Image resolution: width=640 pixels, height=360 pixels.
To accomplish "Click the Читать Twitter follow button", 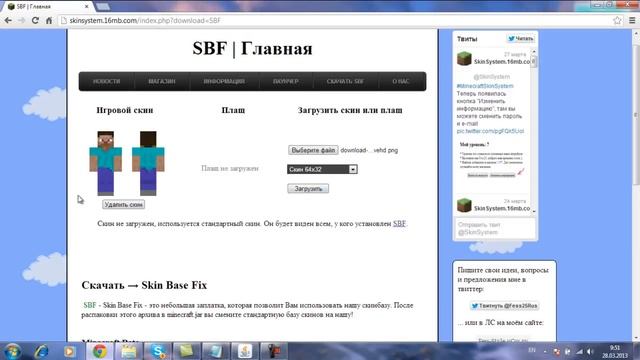I will point(520,38).
